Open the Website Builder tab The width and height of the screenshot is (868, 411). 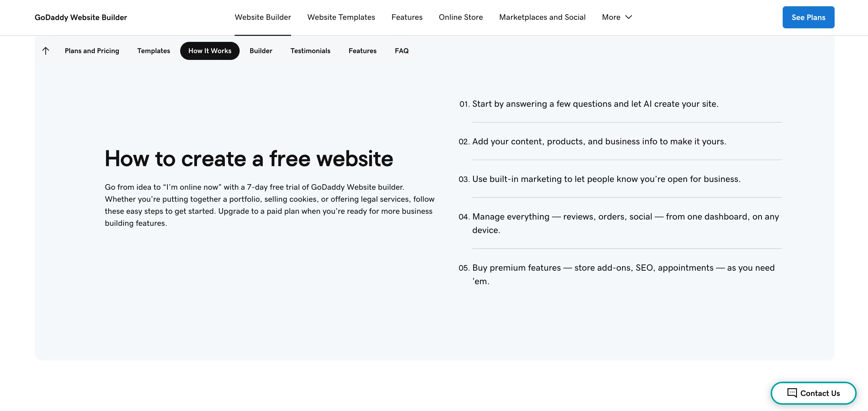point(263,17)
